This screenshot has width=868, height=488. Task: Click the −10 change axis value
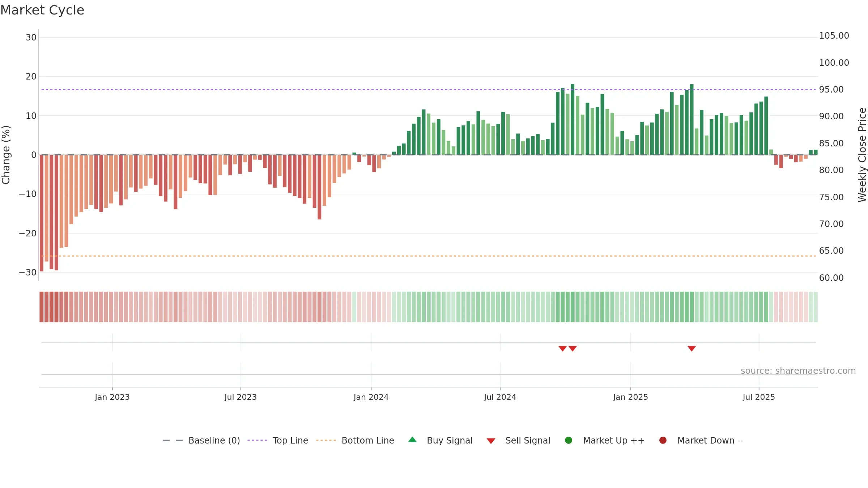pyautogui.click(x=28, y=194)
